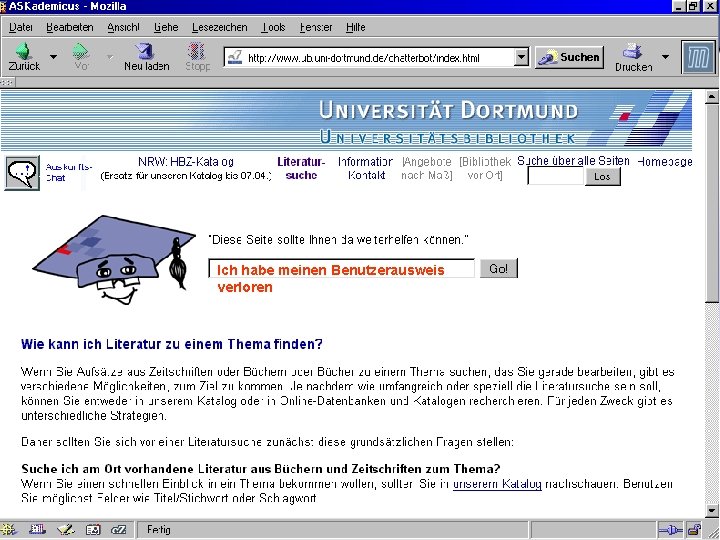Click the Go! button
The image size is (720, 540).
tap(499, 268)
